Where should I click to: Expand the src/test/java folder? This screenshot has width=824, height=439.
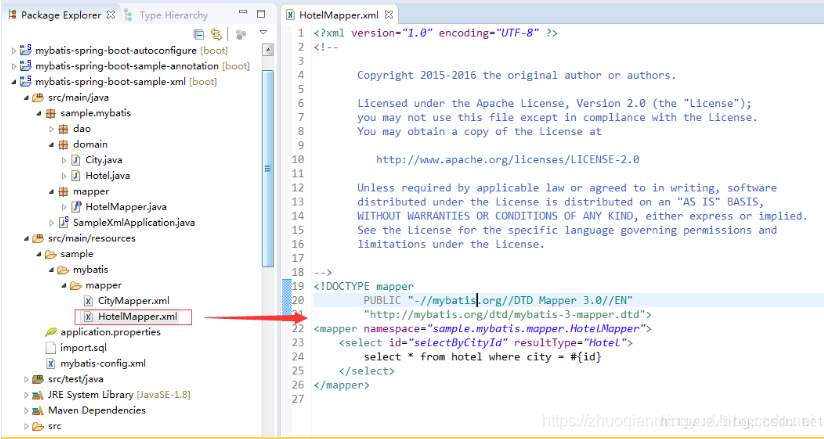[26, 379]
